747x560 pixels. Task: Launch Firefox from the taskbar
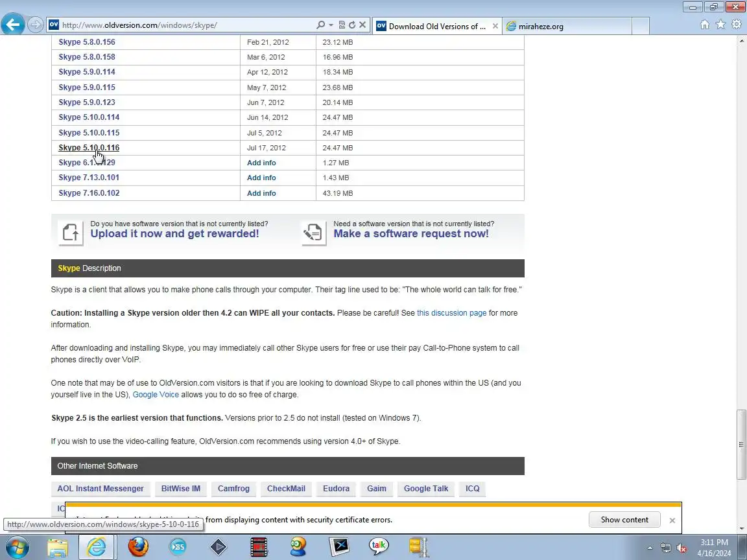click(138, 547)
